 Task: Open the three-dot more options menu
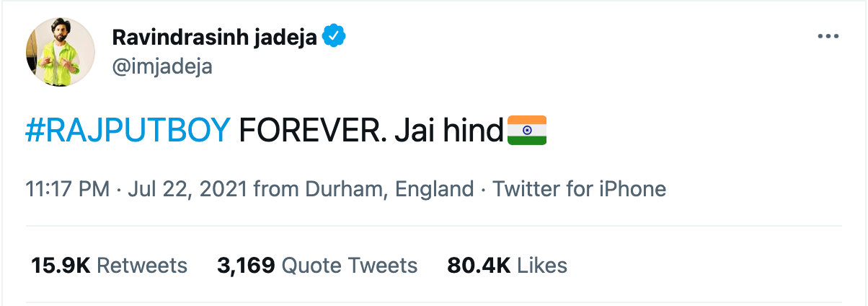[x=828, y=38]
